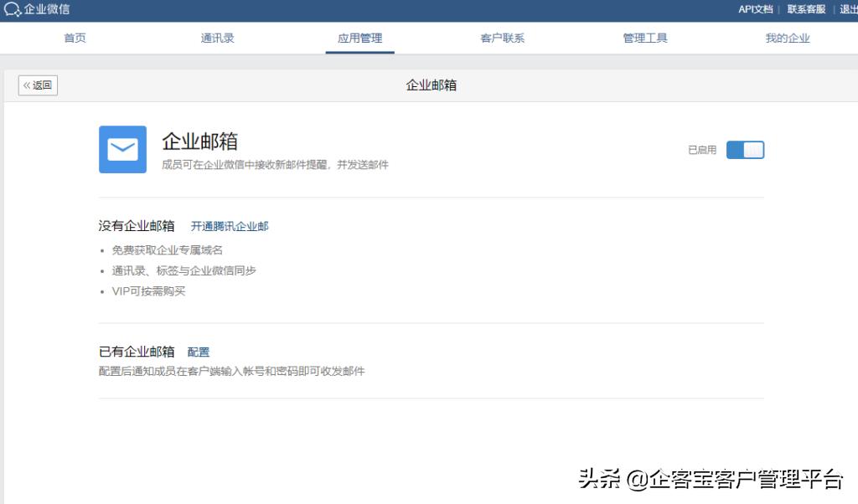Image resolution: width=858 pixels, height=504 pixels.
Task: Switch to the 客户联系 tab
Action: point(502,37)
